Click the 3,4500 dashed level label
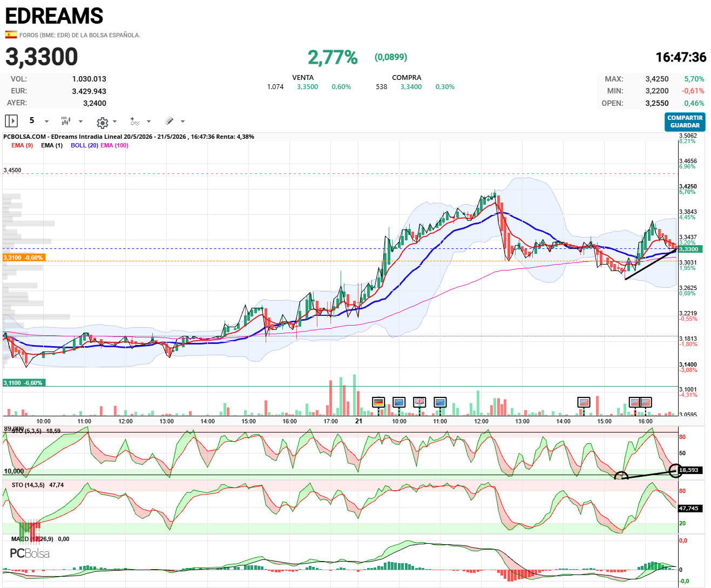 (12, 170)
